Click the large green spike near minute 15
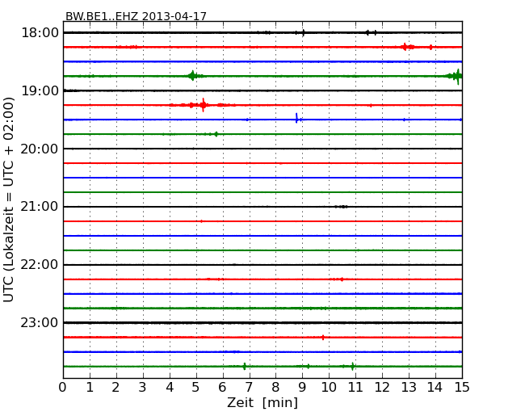 pos(457,77)
